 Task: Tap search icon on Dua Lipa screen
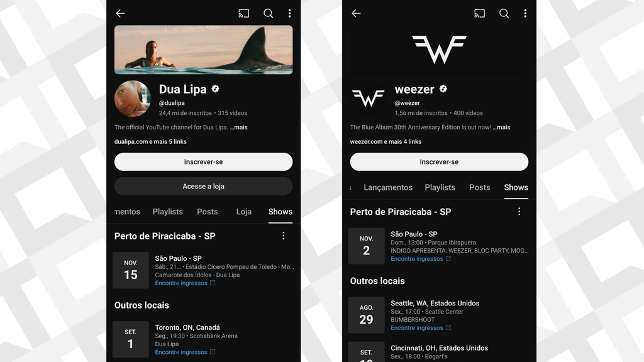point(268,14)
